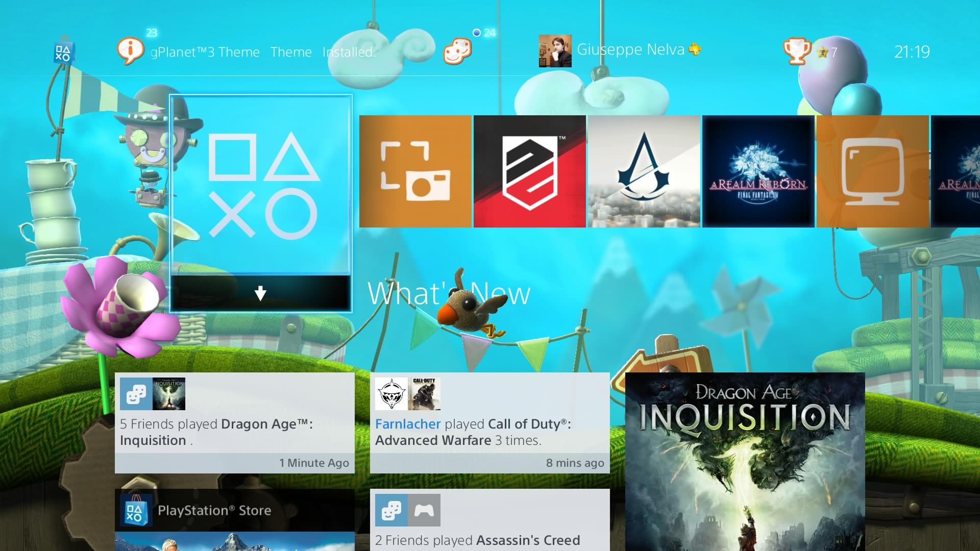Open the 5 Friends played Dragon Age card

click(235, 423)
